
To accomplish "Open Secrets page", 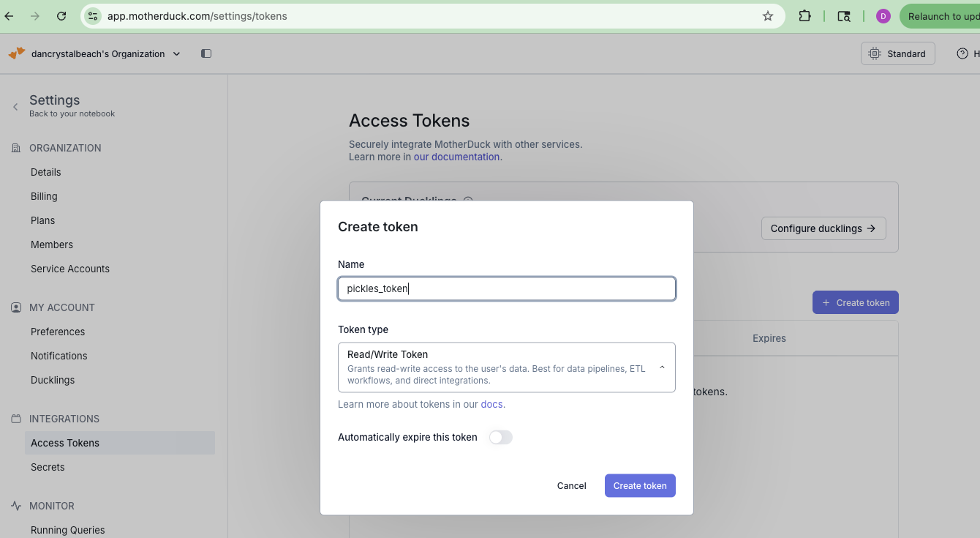I will click(48, 467).
